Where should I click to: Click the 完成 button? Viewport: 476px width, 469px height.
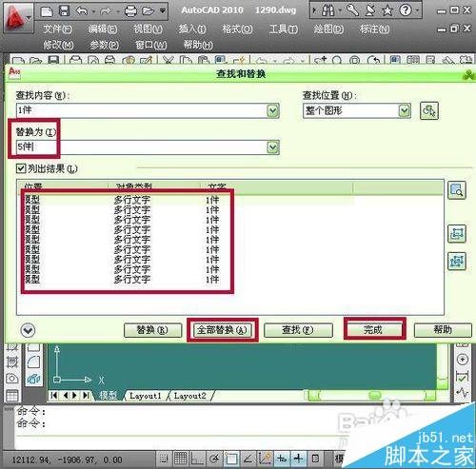point(374,330)
